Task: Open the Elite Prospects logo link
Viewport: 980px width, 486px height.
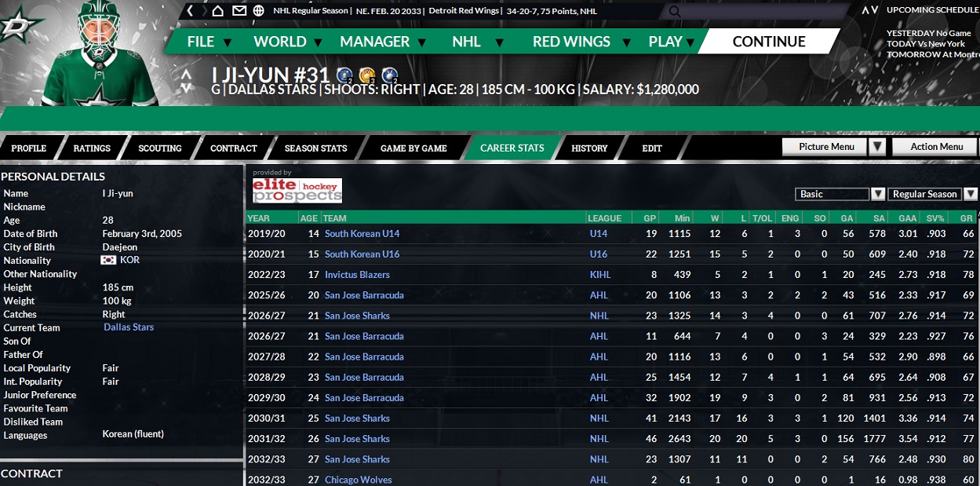Action: pyautogui.click(x=297, y=190)
